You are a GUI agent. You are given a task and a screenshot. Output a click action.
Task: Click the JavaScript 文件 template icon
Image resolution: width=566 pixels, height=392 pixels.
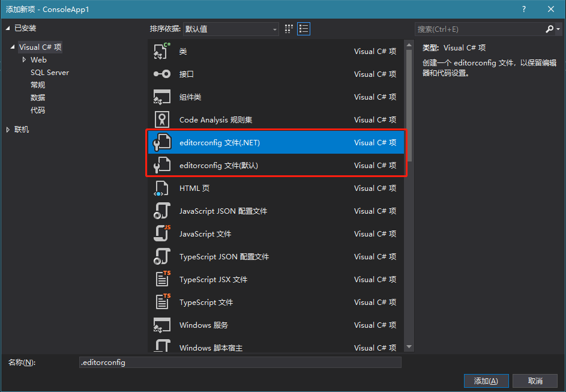(162, 234)
